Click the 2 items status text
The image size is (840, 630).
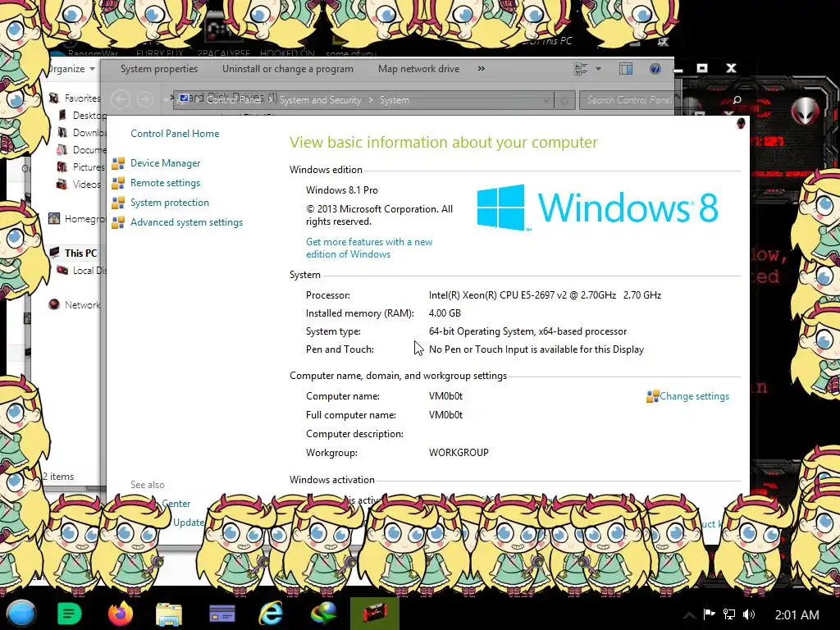click(x=58, y=477)
